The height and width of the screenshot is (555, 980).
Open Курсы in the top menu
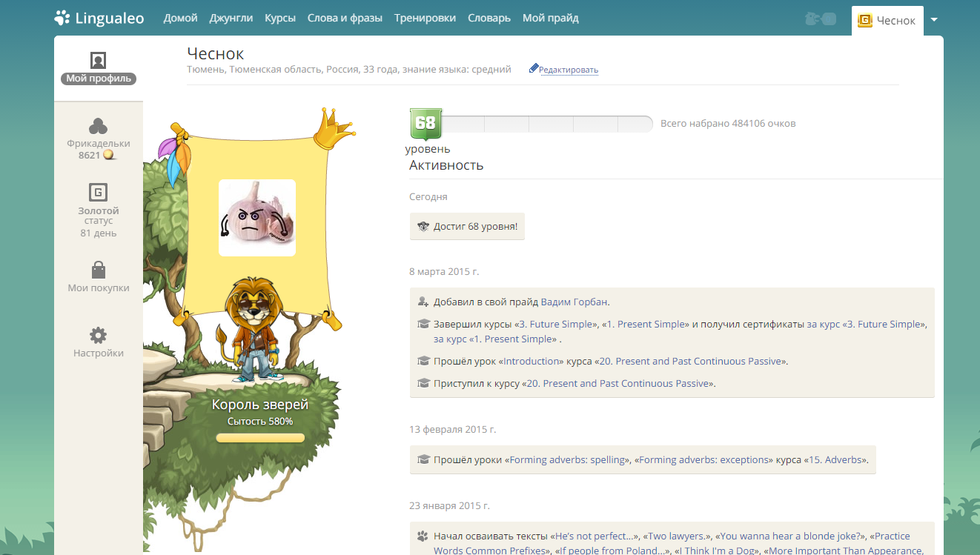pyautogui.click(x=280, y=18)
